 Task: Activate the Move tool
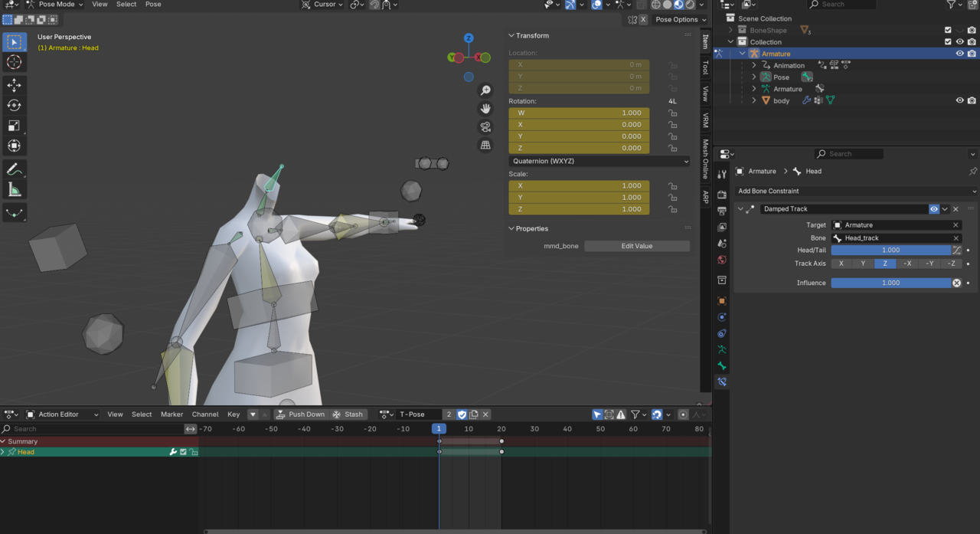point(14,86)
